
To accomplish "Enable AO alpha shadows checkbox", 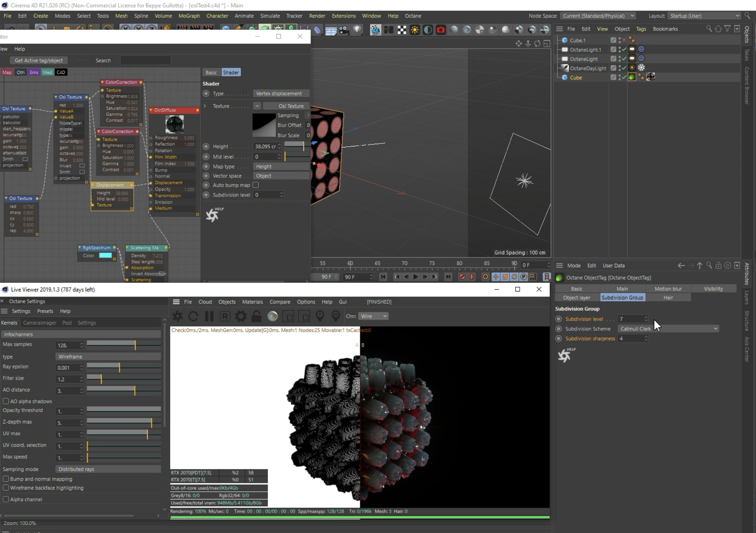I will 6,401.
